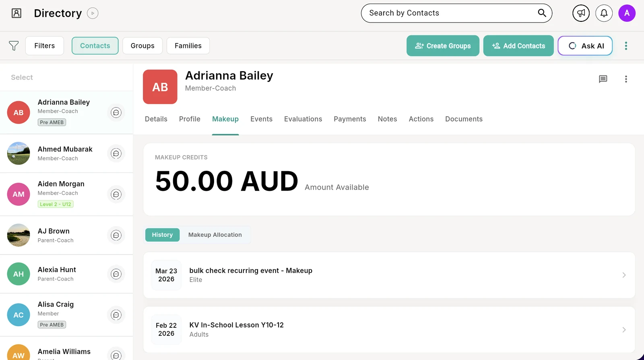
Task: Message Amelia Williams from the contact list
Action: point(116,355)
